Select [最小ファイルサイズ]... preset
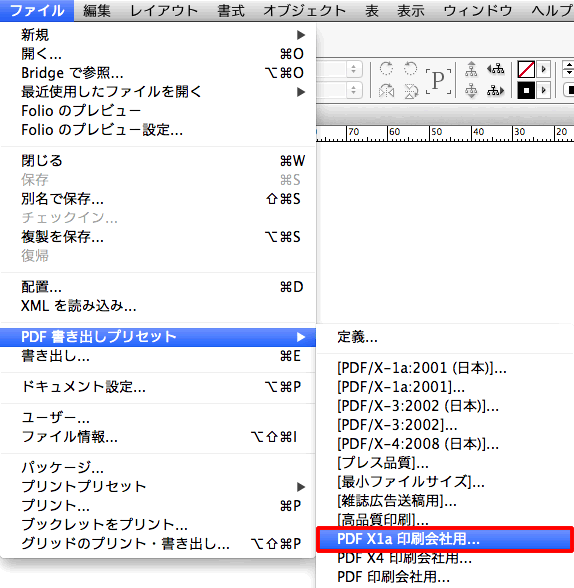574x588 pixels. pos(445,482)
